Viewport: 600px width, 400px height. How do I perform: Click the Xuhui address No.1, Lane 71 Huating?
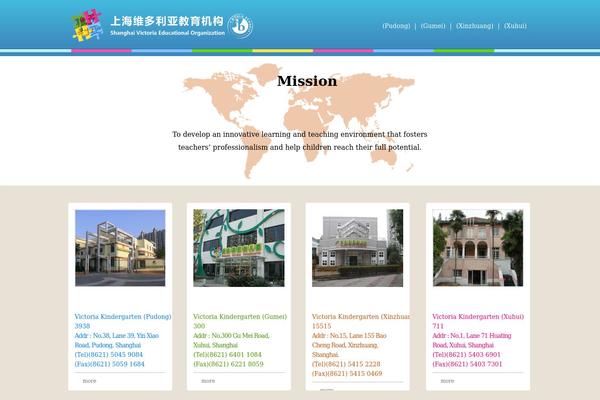[471, 340]
